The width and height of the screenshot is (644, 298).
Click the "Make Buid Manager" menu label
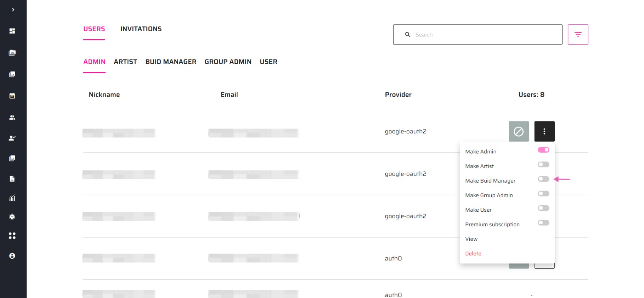pyautogui.click(x=490, y=180)
